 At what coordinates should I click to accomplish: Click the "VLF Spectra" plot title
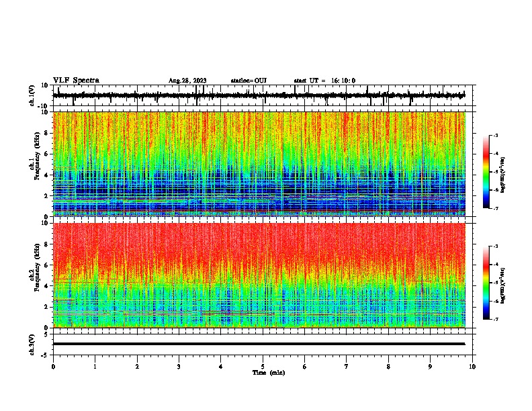[76, 81]
